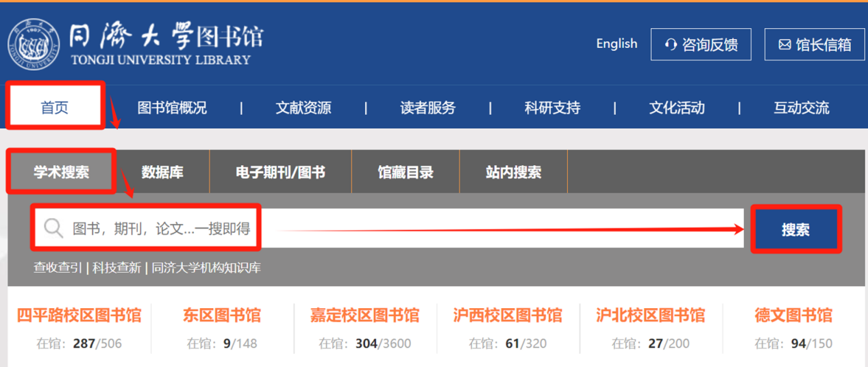Screen dimensions: 868x367
Task: Select the 站内搜索 tab
Action: click(513, 172)
